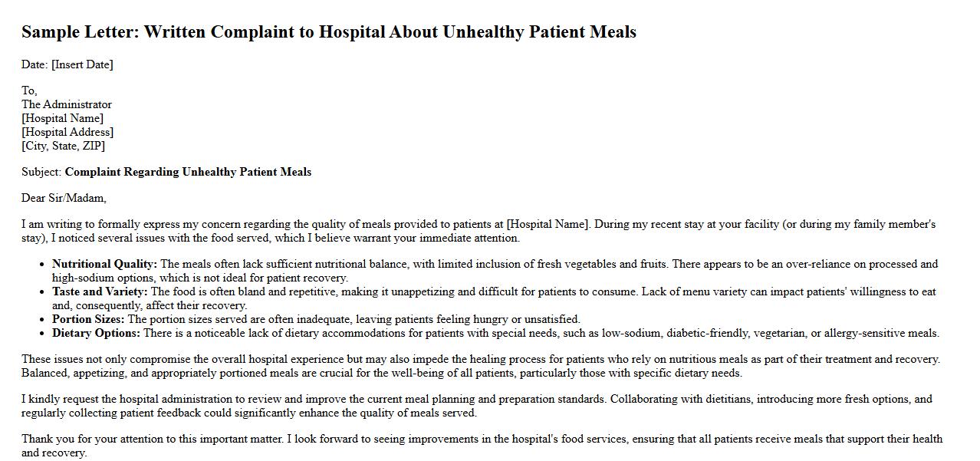Select the "[Hospital Name]" address placeholder

(x=62, y=118)
